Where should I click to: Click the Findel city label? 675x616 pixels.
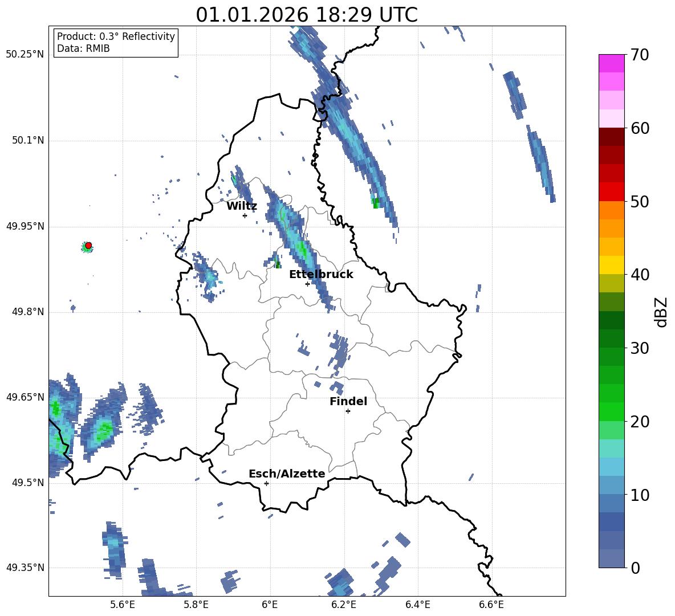[x=348, y=401]
